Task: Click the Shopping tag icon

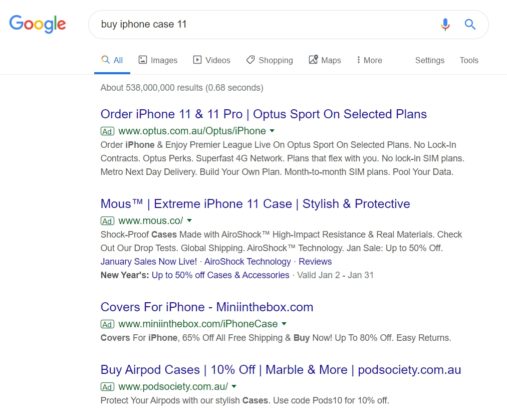Action: tap(250, 60)
